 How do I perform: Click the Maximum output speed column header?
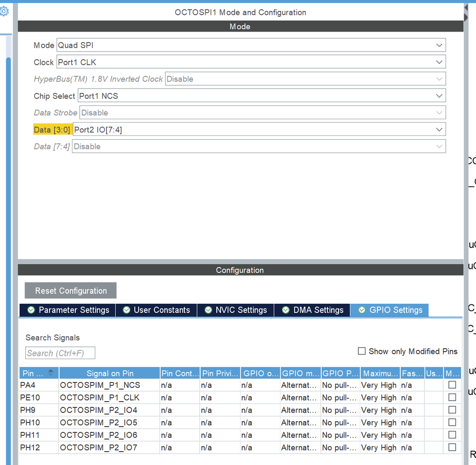(x=380, y=373)
